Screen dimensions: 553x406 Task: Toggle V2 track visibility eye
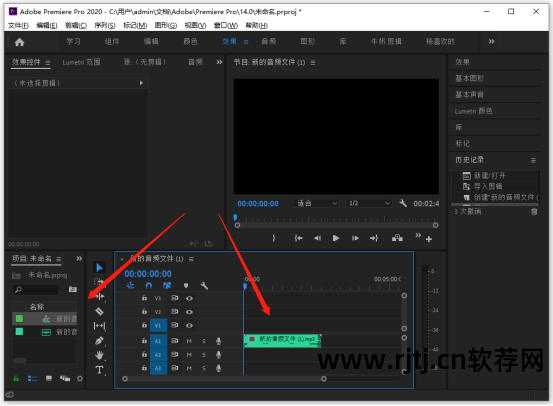click(189, 312)
